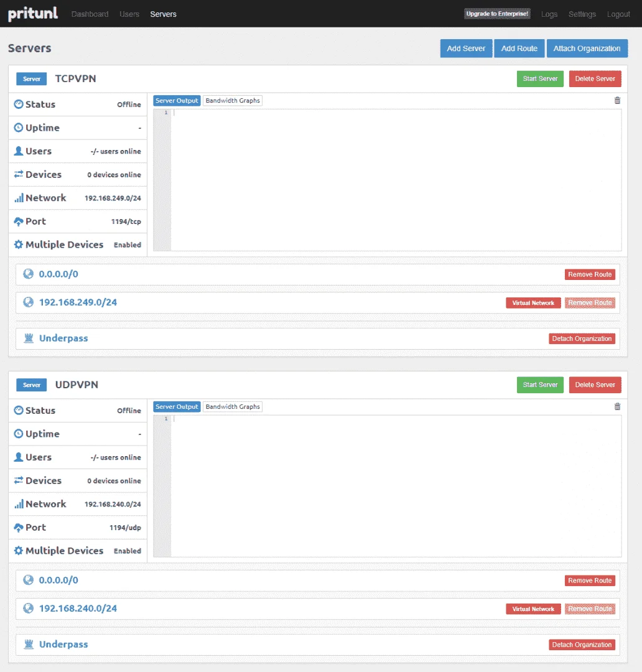
Task: Open TCPVPN server name settings
Action: [x=75, y=79]
